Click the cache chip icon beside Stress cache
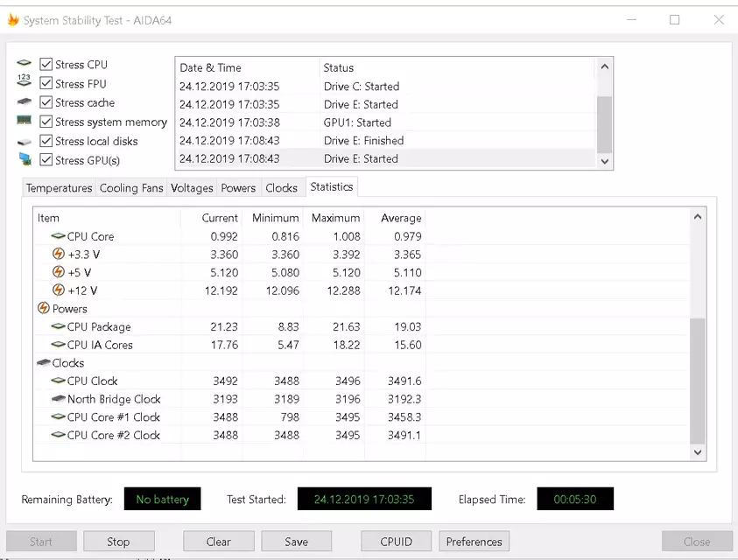This screenshot has width=738, height=560. click(x=24, y=101)
